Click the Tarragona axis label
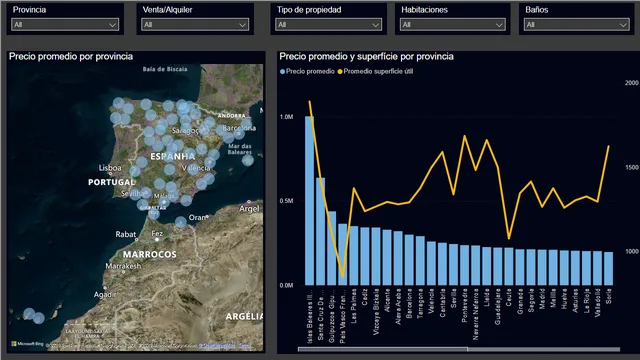This screenshot has width=640, height=360. click(x=420, y=304)
